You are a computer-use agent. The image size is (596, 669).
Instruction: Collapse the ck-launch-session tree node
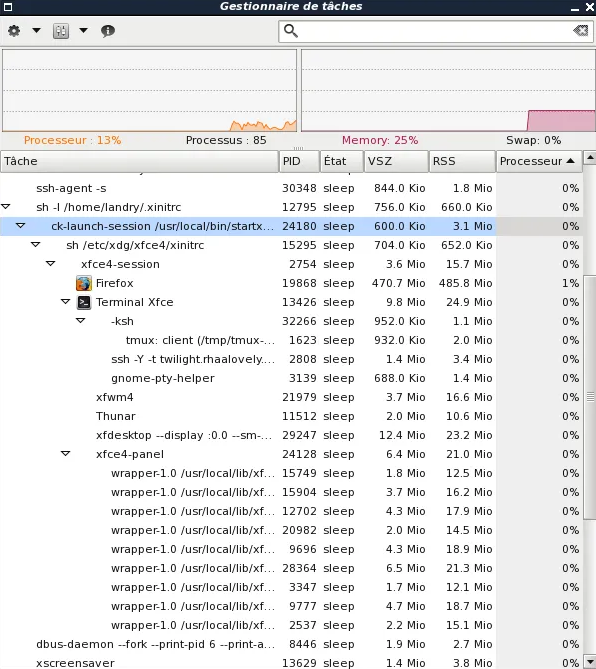[x=20, y=226]
